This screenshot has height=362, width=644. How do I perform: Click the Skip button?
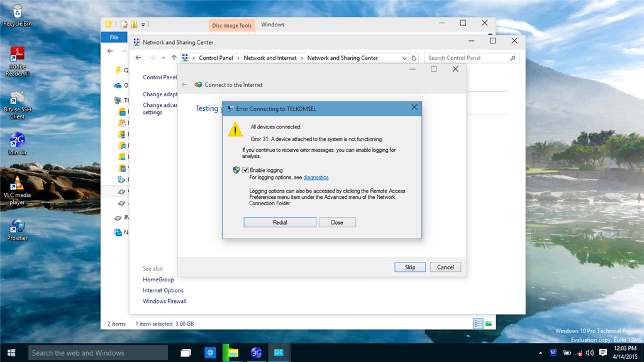410,267
